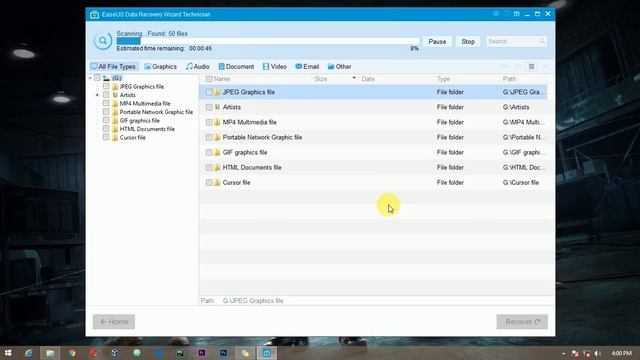640x360 pixels.
Task: Check the MP4 Multimedia file row checkbox
Action: [209, 122]
